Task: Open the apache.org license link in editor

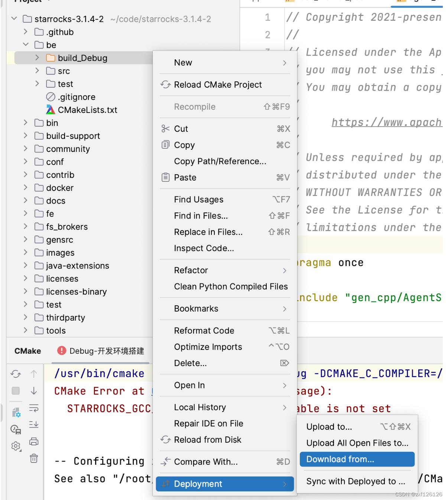Action: 387,122
